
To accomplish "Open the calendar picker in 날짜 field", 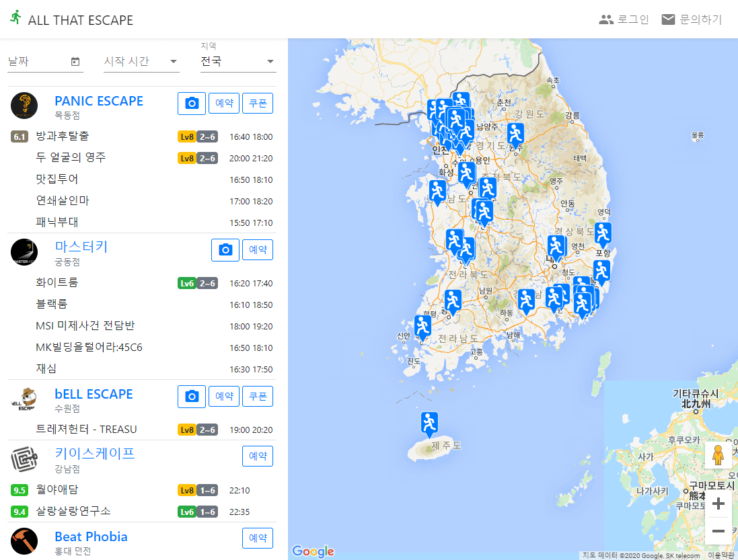I will tap(75, 62).
